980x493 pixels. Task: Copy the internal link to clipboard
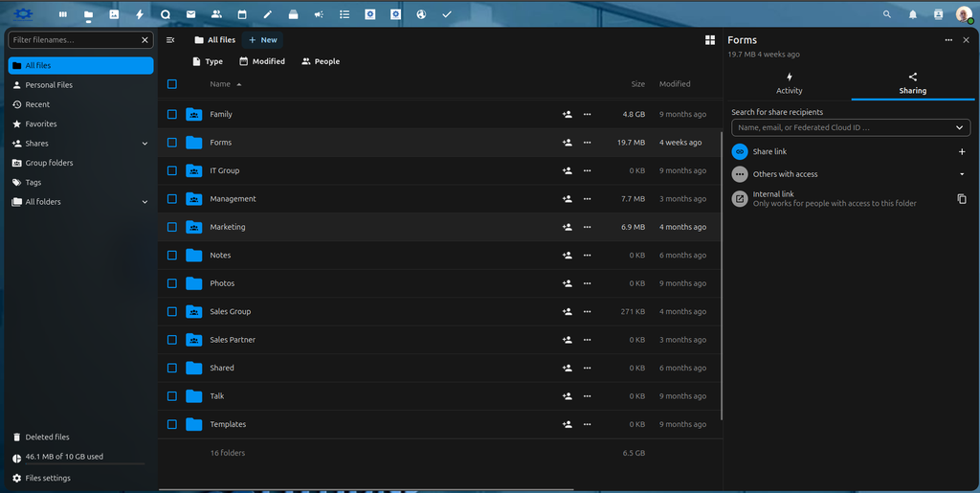tap(962, 199)
